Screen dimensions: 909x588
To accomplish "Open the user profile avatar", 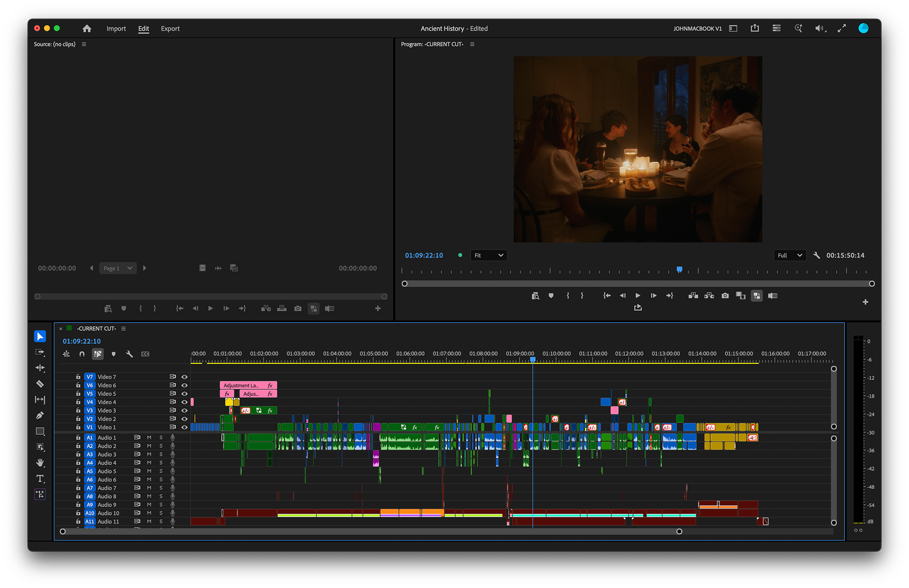I will point(864,28).
